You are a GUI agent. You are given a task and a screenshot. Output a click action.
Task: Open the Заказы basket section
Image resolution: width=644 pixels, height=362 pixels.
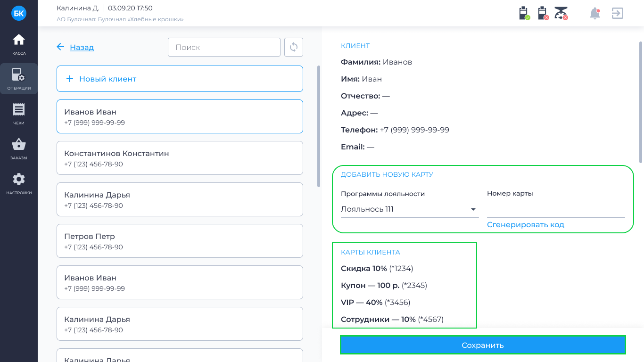19,148
